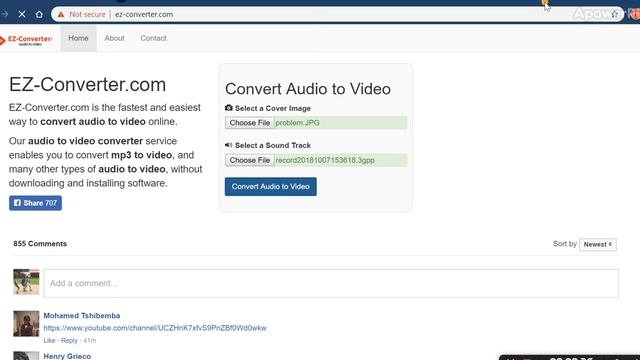
Task: Open the About page
Action: tap(114, 38)
